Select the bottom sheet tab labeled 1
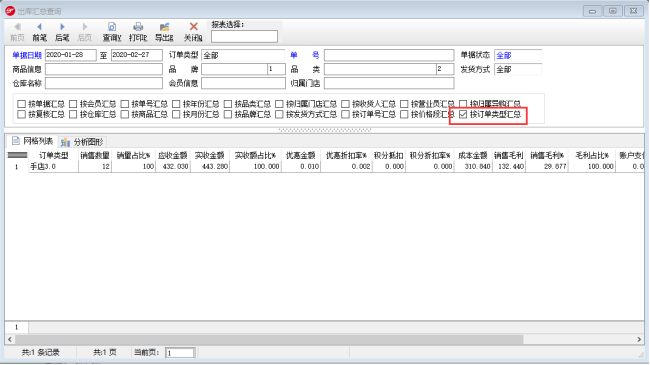The width and height of the screenshot is (650, 365). (17, 327)
